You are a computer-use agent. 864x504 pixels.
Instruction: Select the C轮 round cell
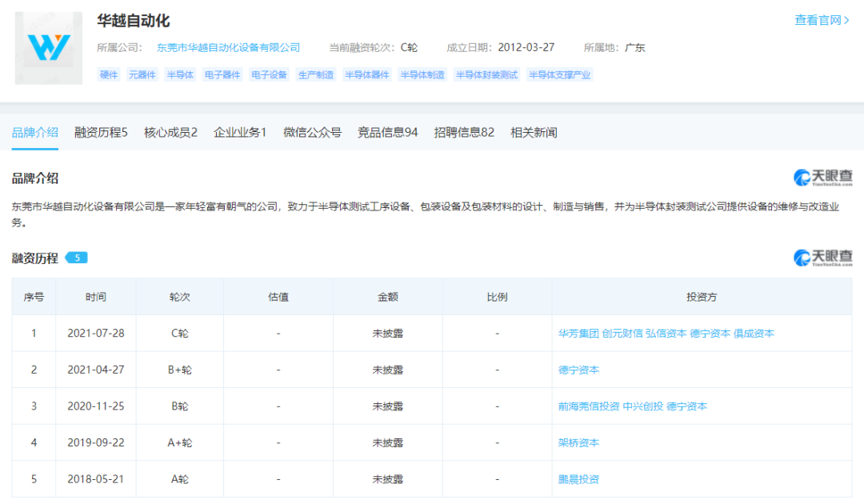tap(180, 334)
